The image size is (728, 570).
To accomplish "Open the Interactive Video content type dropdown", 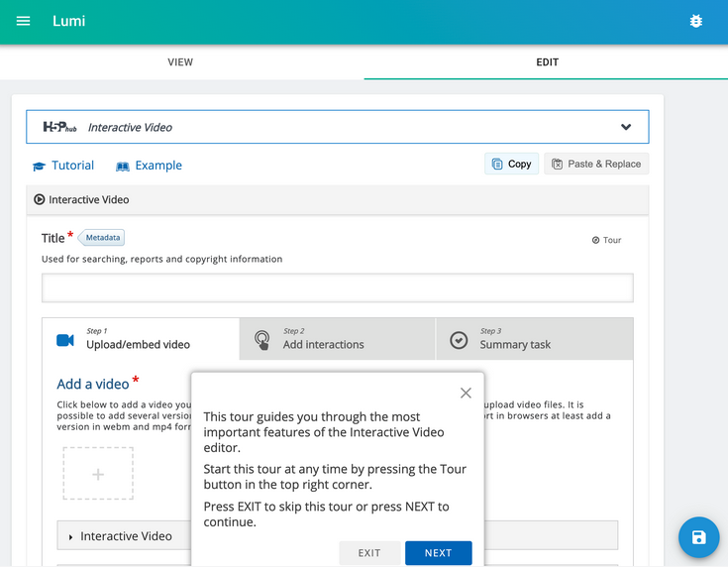I will (x=338, y=127).
